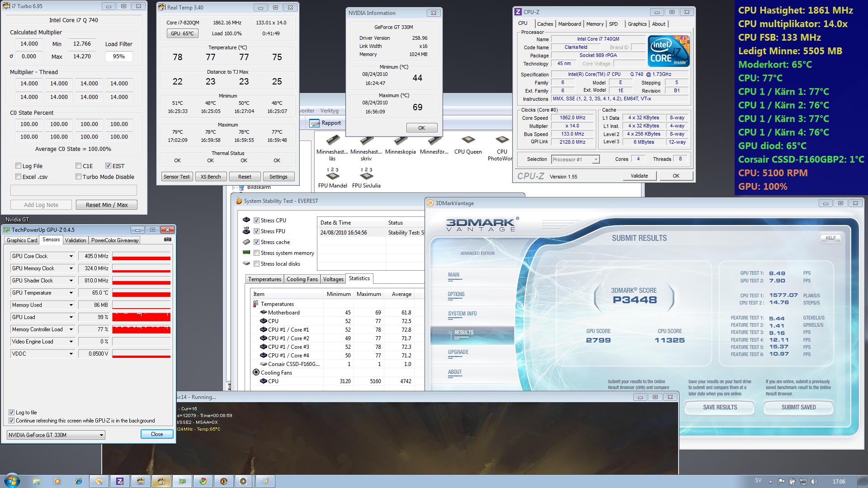Open the CPU Queen benchmark icon
The height and width of the screenshot is (488, 868).
(468, 145)
